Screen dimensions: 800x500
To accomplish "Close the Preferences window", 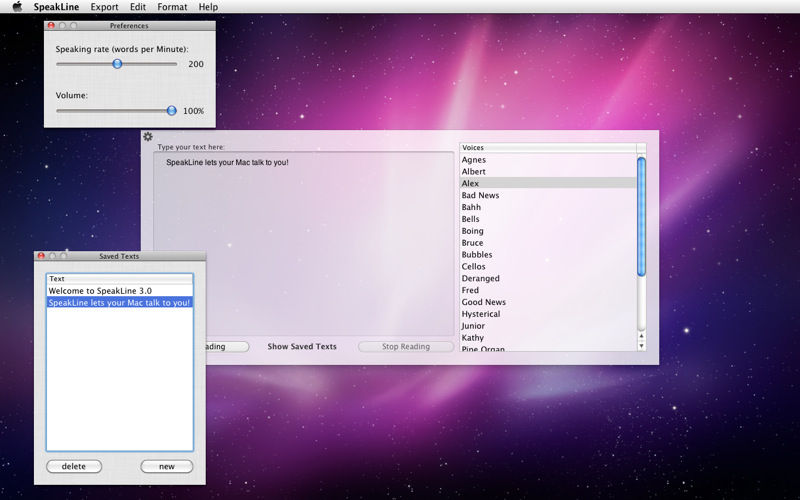I will tap(51, 26).
